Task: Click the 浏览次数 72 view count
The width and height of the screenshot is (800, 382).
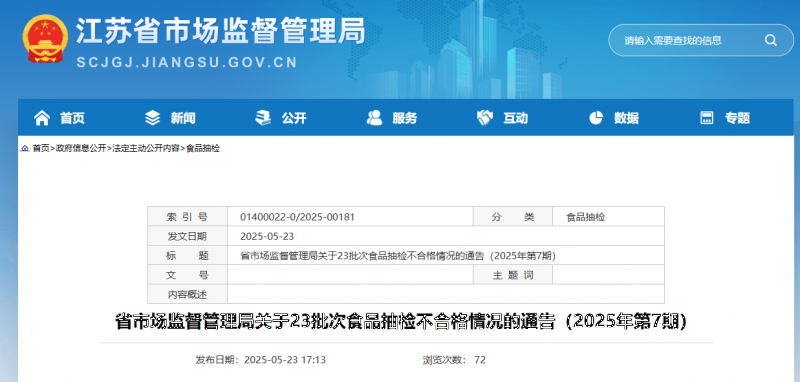Action: (454, 360)
